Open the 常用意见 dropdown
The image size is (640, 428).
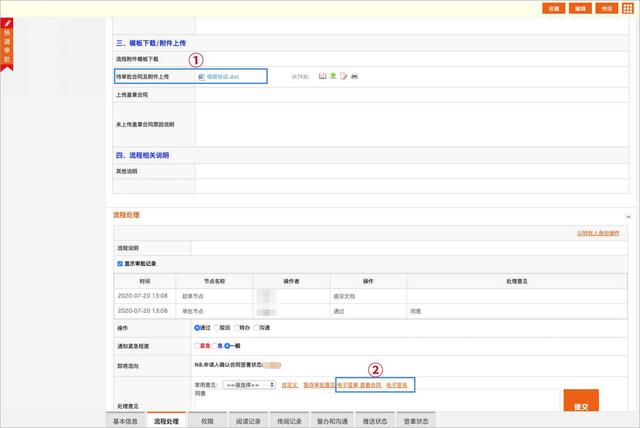click(x=249, y=384)
